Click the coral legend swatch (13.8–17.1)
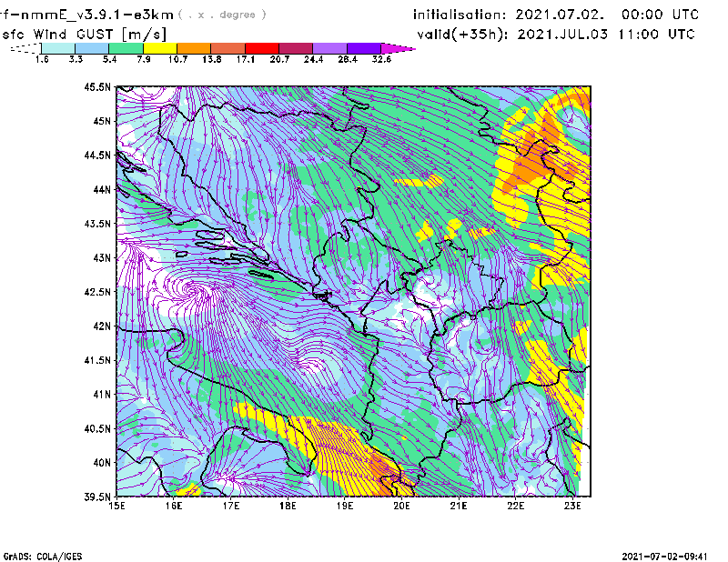This screenshot has width=728, height=562. [228, 48]
